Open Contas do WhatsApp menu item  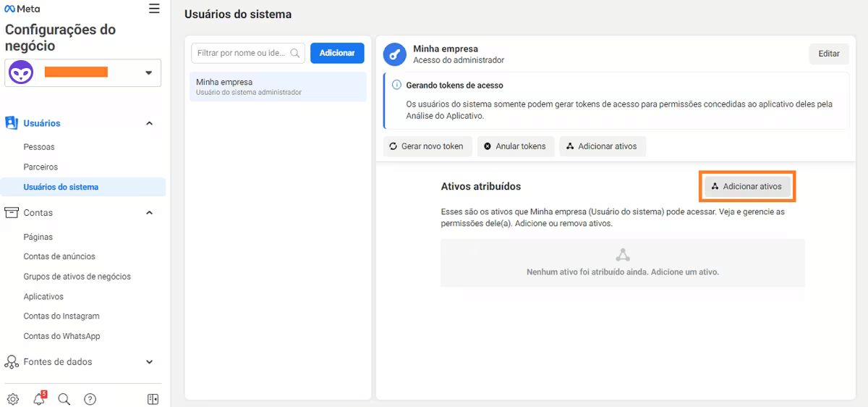pos(61,336)
